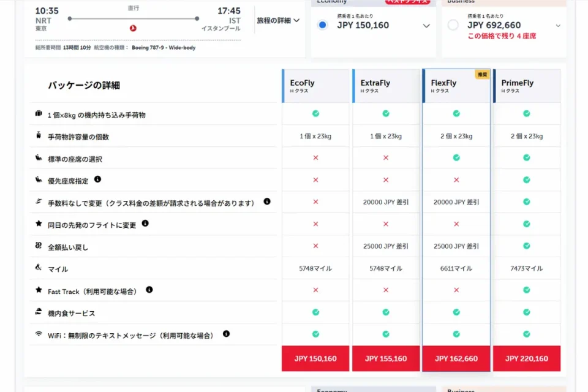Click PrimeFly "7473マイル" cell
This screenshot has height=392, width=588.
pos(527,268)
